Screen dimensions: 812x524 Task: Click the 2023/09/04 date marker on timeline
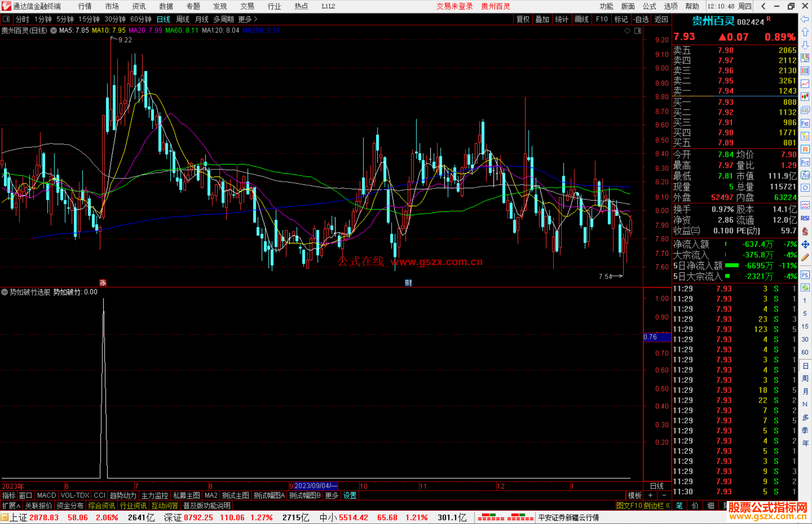click(x=315, y=486)
